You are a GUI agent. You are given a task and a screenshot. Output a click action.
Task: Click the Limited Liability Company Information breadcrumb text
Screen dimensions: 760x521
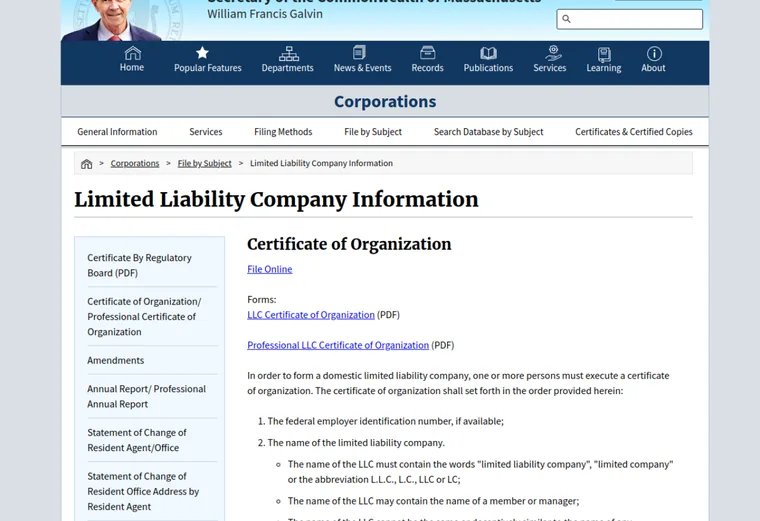[321, 163]
